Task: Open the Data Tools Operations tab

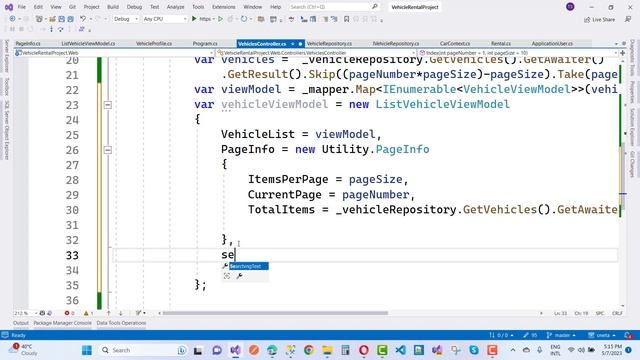Action: click(121, 323)
